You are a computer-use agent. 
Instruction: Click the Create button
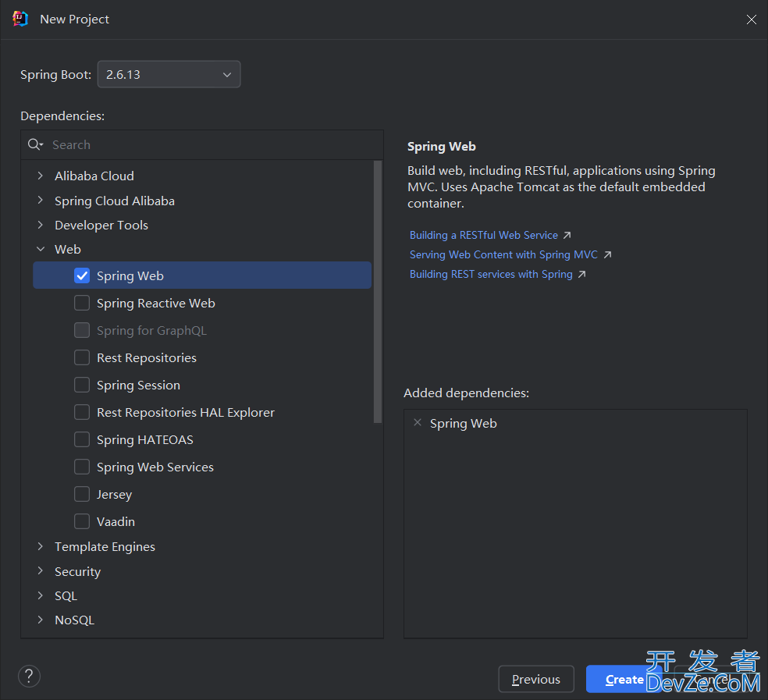[x=624, y=679]
